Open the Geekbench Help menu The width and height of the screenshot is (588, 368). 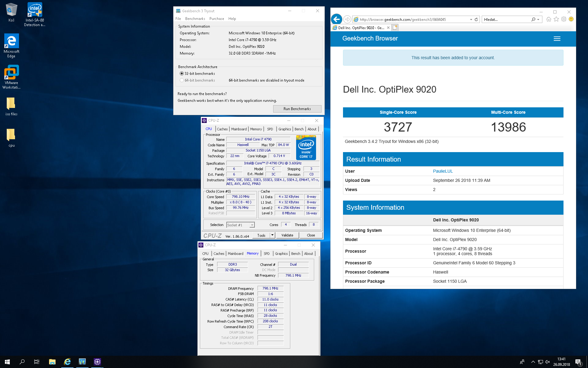point(232,19)
